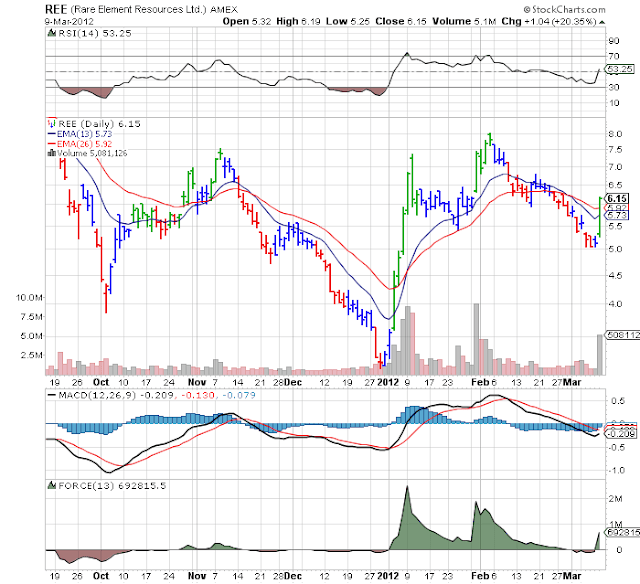Click the 'Low 5.25' value in header
640x584 pixels.
click(347, 21)
